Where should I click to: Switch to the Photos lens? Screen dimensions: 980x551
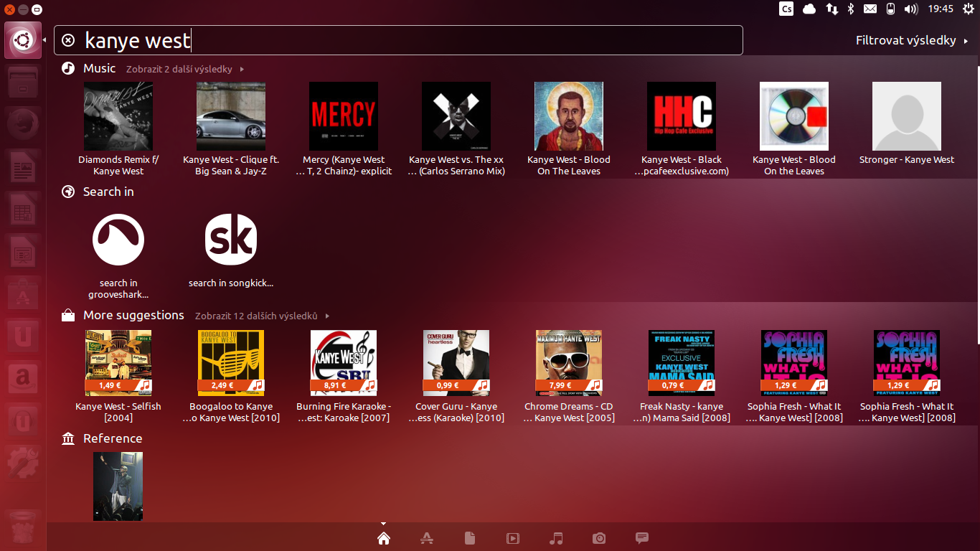point(599,537)
